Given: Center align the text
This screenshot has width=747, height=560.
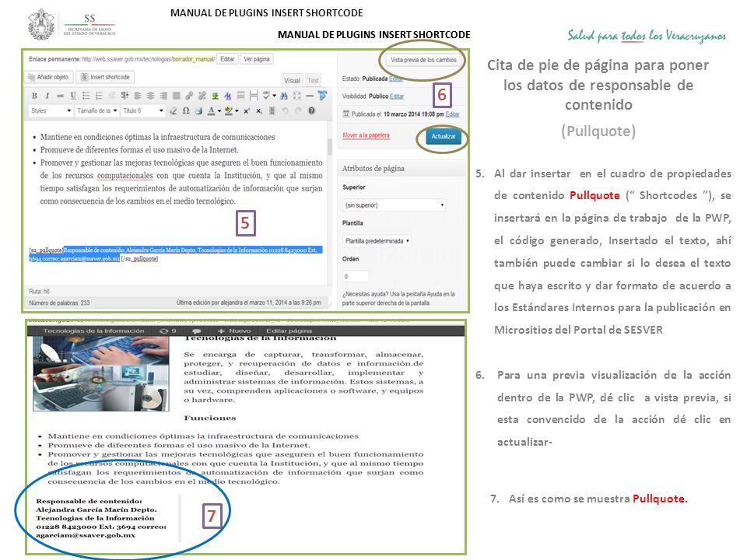Looking at the screenshot, I should 150,96.
